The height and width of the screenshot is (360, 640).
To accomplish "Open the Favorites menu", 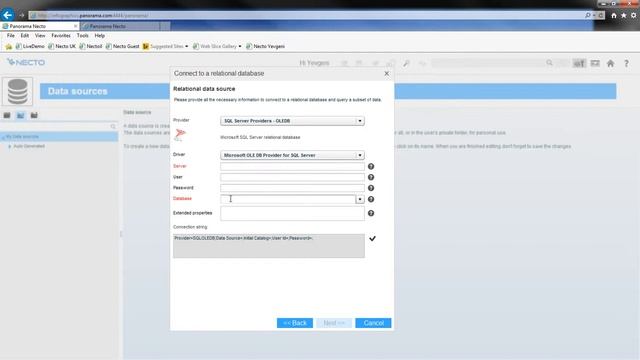I will [61, 36].
